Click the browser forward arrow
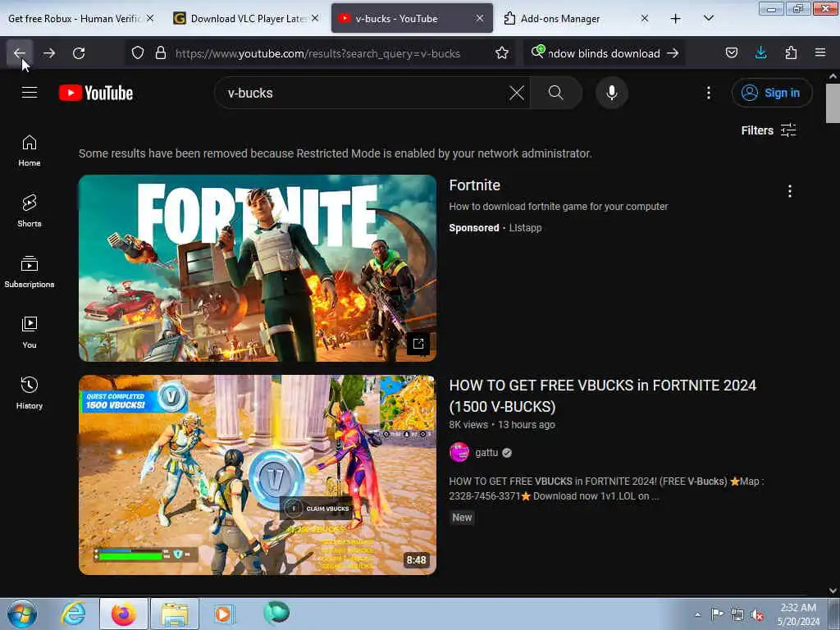This screenshot has width=840, height=630. [x=49, y=53]
